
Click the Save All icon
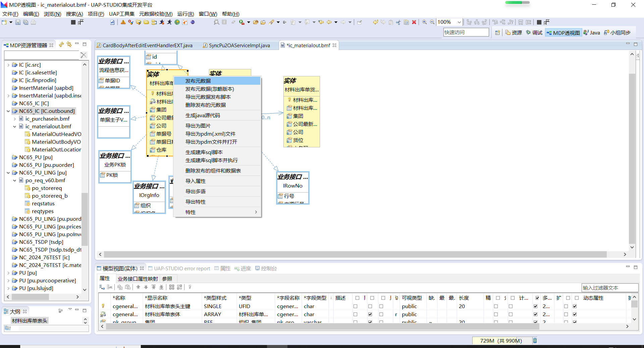tap(25, 22)
